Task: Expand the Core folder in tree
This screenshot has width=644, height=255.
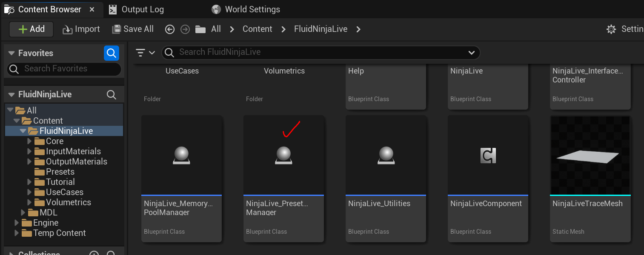Action: tap(29, 141)
